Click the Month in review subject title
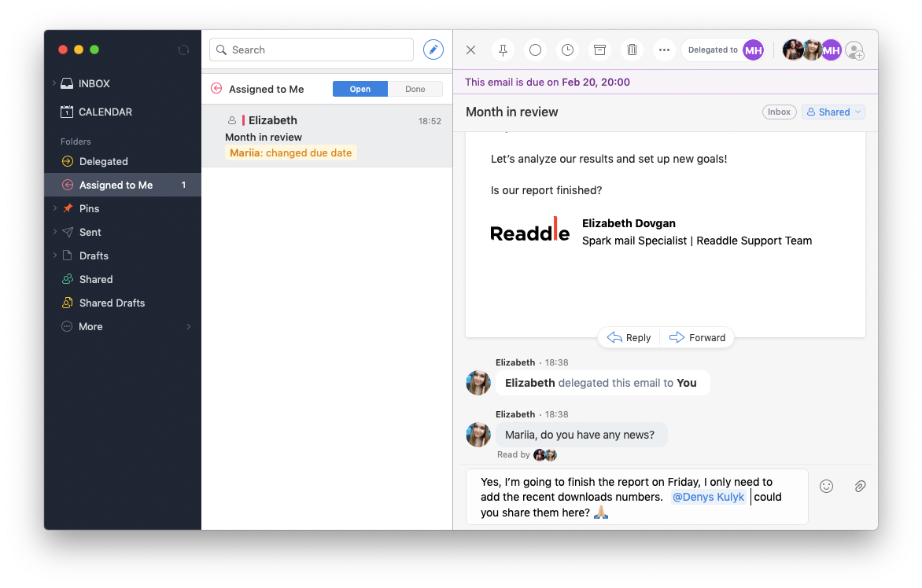 (511, 112)
